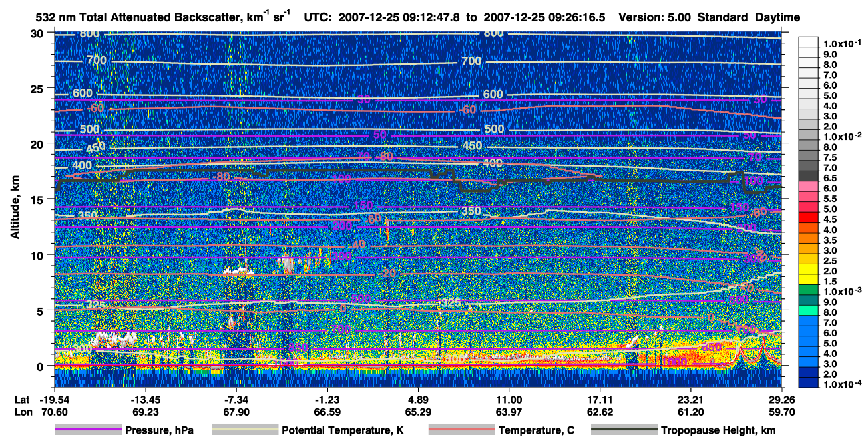Click the 'Pressure, hPa' legend label
This screenshot has width=868, height=445.
tap(159, 431)
